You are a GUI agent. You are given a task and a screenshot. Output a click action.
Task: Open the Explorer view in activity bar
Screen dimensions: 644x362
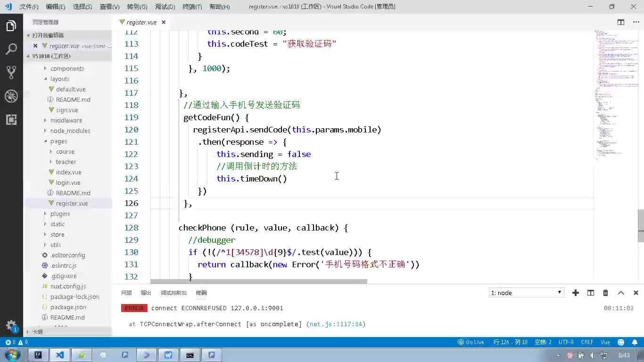tap(11, 26)
